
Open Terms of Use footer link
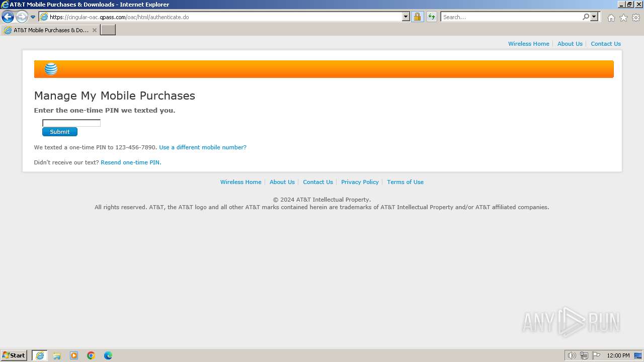pos(405,182)
